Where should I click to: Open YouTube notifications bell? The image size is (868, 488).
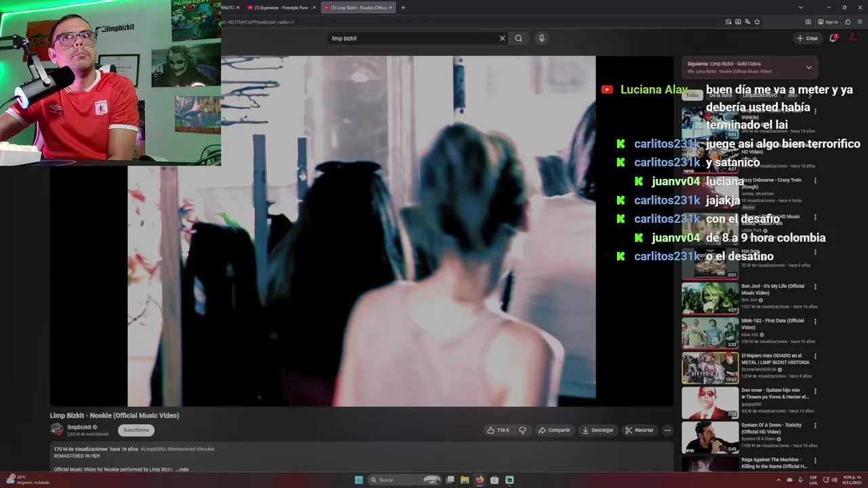[x=833, y=38]
